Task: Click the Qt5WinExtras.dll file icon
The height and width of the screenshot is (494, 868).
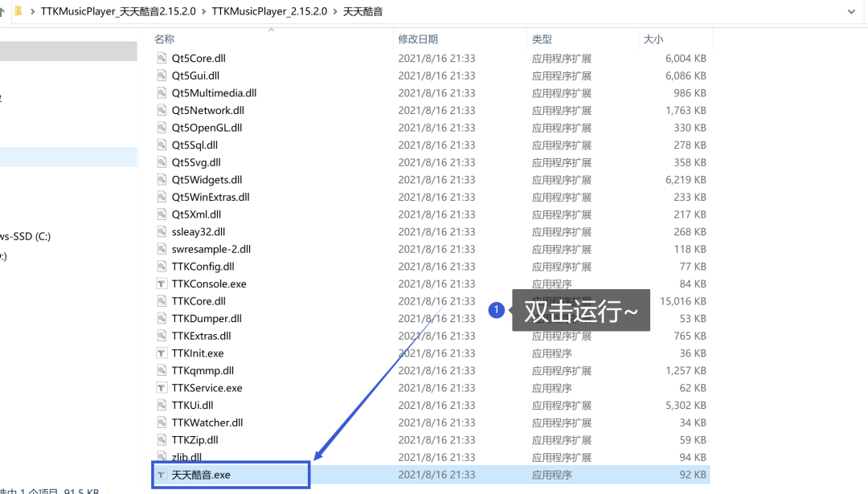Action: point(161,197)
